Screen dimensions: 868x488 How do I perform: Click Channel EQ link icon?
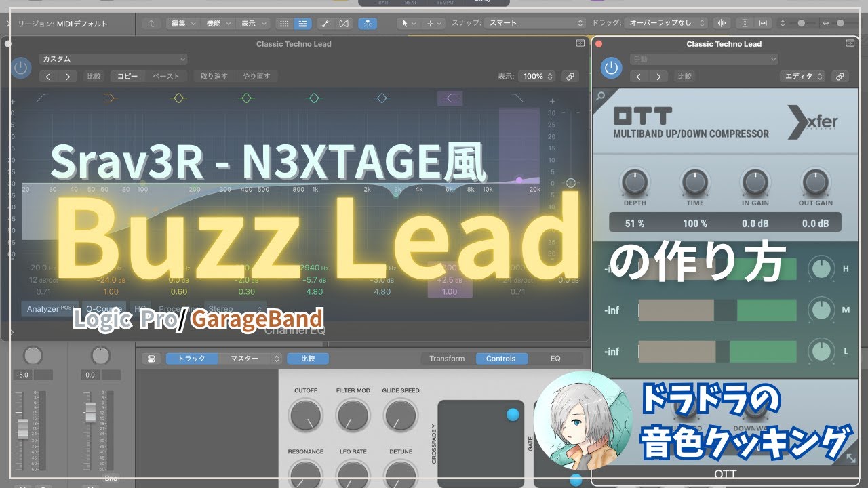point(570,77)
